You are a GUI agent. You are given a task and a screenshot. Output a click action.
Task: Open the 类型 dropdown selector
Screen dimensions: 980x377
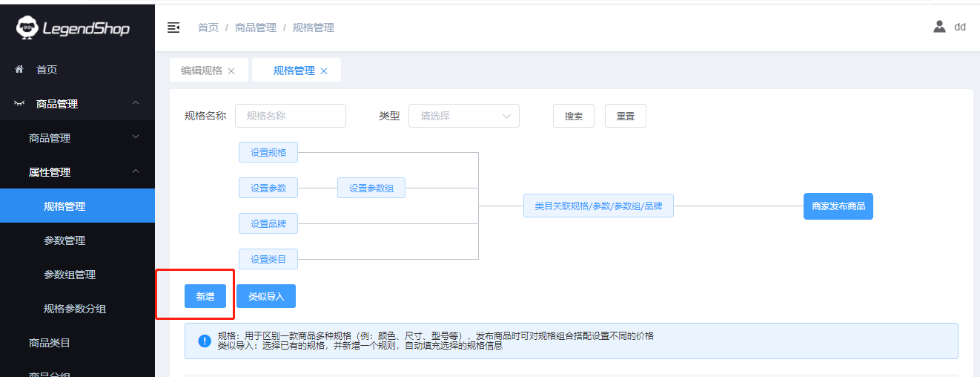(463, 116)
